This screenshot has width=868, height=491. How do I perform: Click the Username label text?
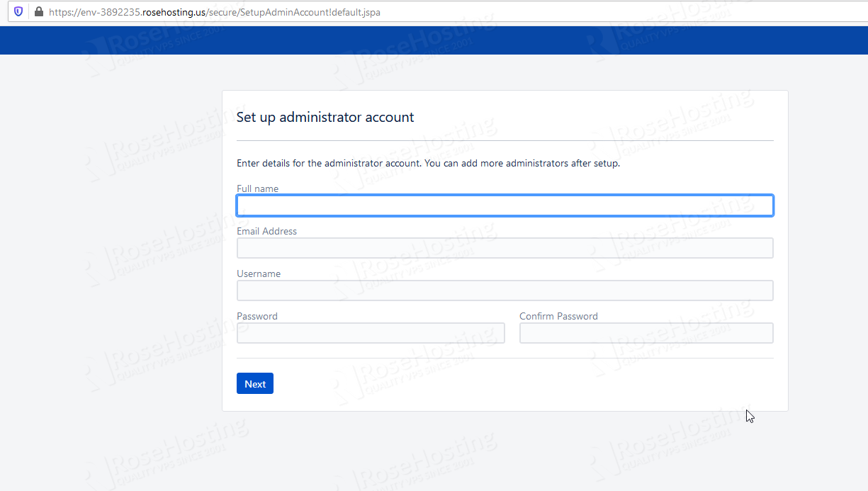click(x=259, y=273)
